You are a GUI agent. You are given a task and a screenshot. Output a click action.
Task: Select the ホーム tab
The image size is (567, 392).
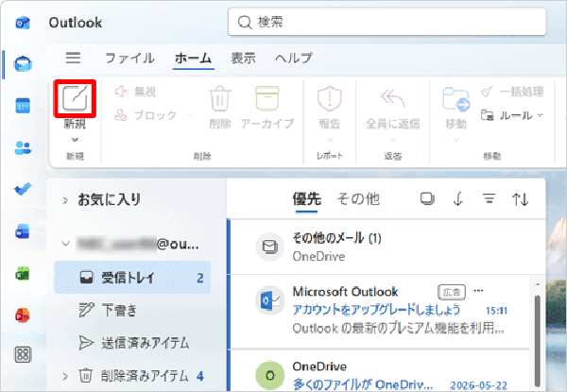(x=193, y=59)
